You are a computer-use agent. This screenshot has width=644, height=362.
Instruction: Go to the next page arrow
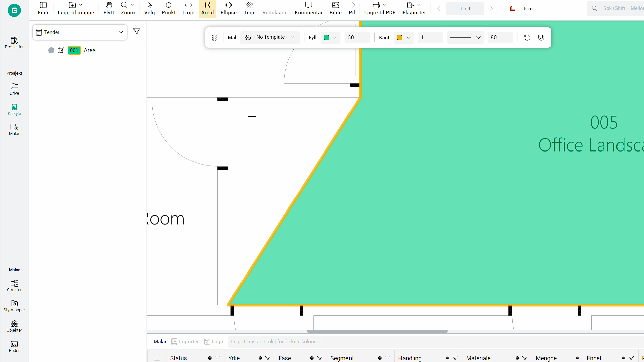[x=491, y=9]
